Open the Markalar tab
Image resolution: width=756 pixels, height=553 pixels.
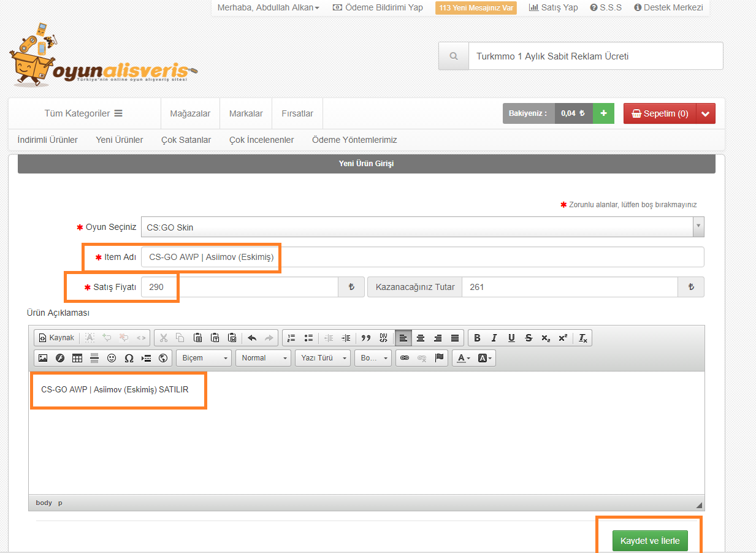[x=246, y=113]
